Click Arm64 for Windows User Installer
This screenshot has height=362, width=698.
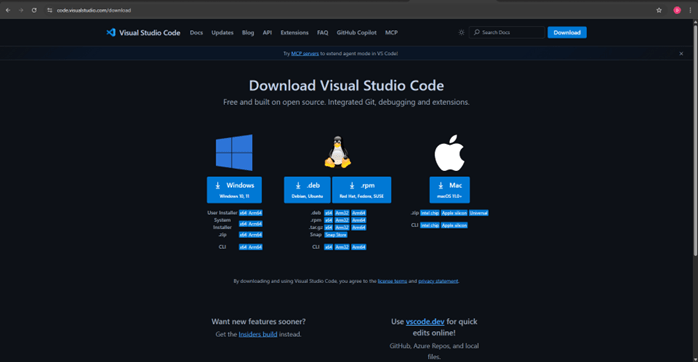pos(255,213)
